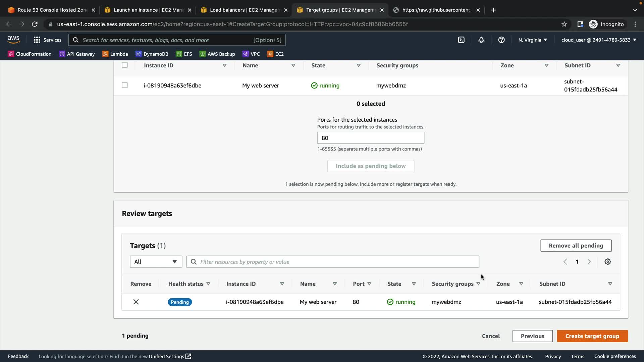
Task: Open the cloud_user account menu
Action: (598, 40)
